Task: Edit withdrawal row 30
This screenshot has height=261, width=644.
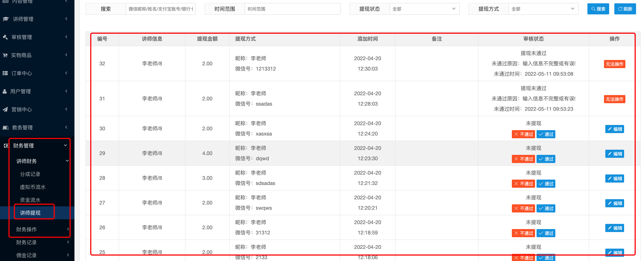Action: [615, 129]
